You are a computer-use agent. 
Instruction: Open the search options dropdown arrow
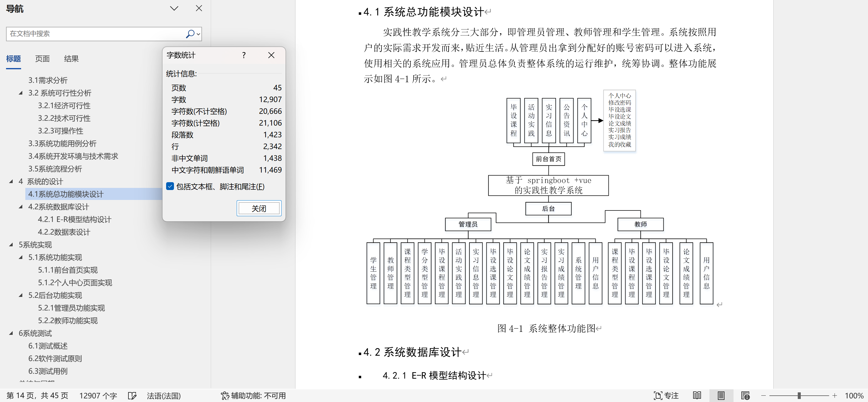coord(198,34)
